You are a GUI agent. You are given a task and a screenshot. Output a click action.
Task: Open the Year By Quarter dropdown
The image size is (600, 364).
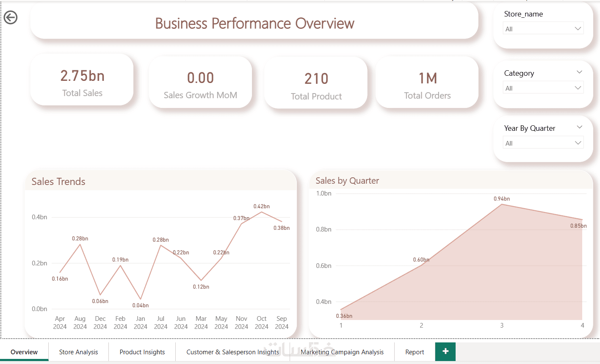(x=543, y=143)
